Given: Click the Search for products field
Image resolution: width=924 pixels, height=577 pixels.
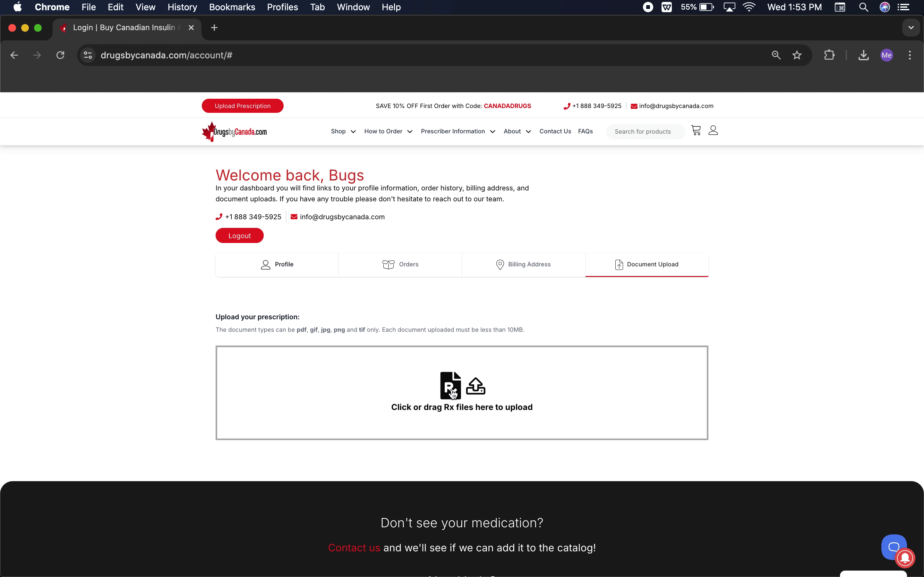Looking at the screenshot, I should coord(645,132).
